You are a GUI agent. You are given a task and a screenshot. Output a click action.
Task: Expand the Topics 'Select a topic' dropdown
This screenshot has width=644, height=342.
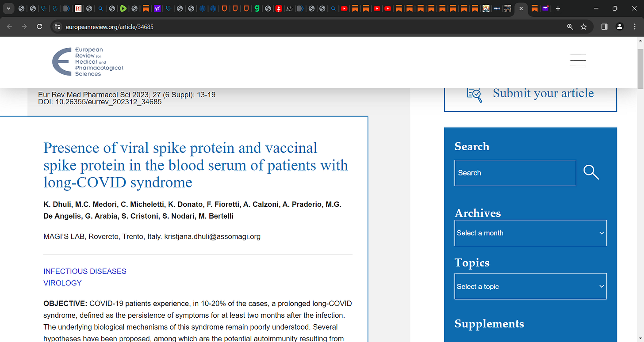(530, 286)
